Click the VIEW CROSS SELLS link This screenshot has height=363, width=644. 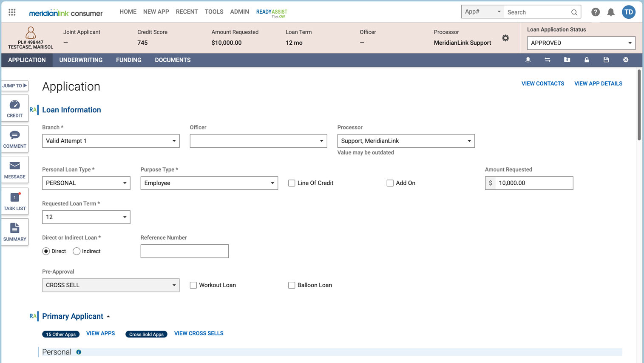coord(199,333)
